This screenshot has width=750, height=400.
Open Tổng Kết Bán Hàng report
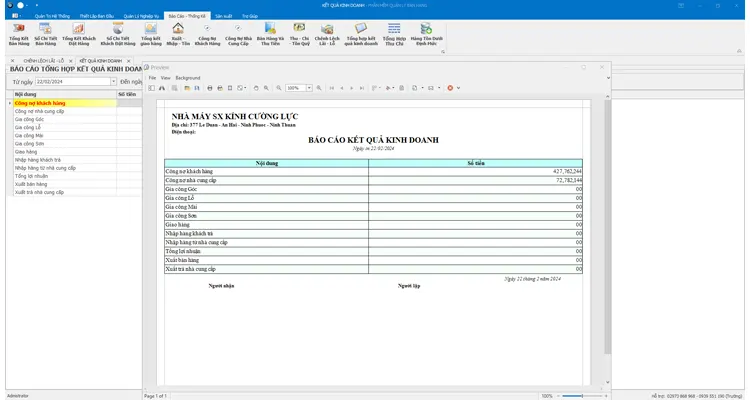pos(19,34)
